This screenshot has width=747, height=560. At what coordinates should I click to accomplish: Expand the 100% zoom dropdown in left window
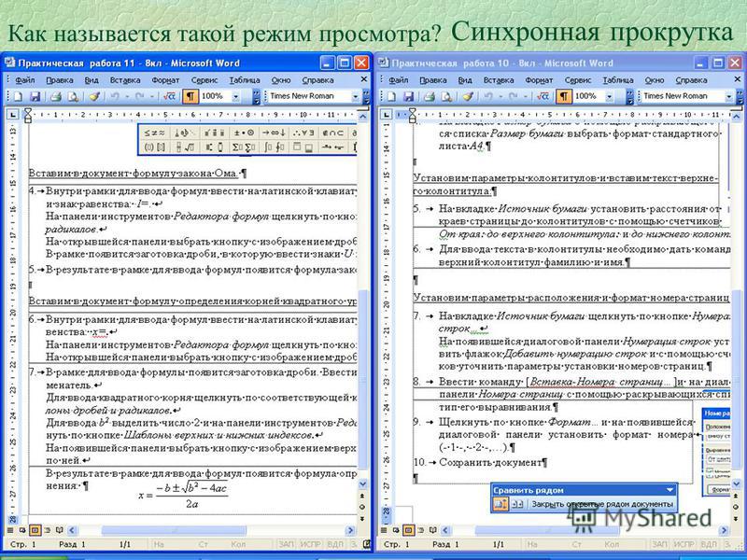tap(235, 97)
